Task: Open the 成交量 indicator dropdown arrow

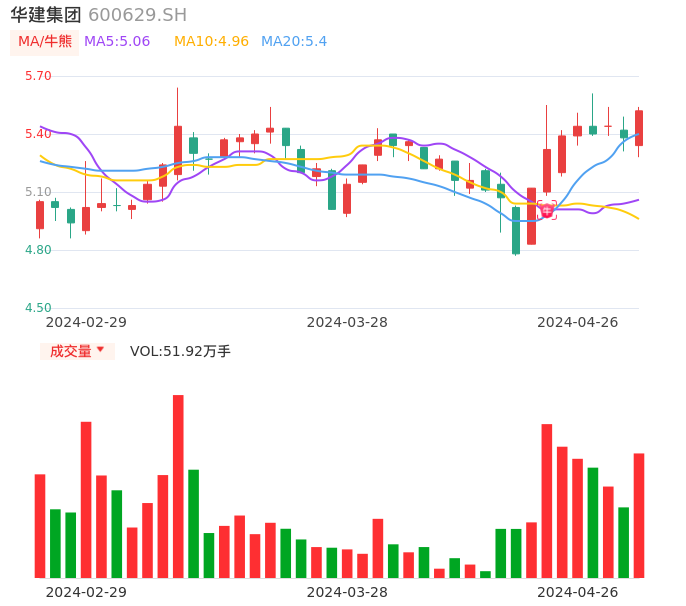Action: (100, 350)
